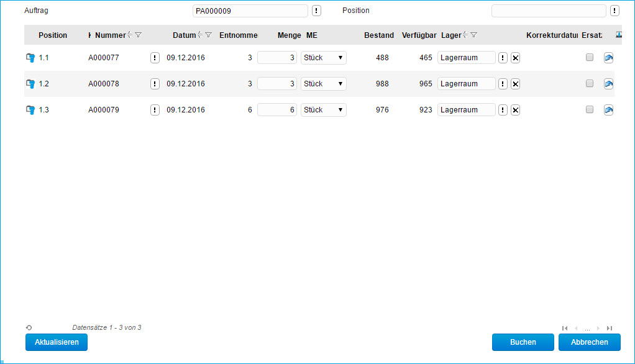Open Stück unit dropdown in row 1.2
Screen dimensions: 635x364
pos(323,84)
